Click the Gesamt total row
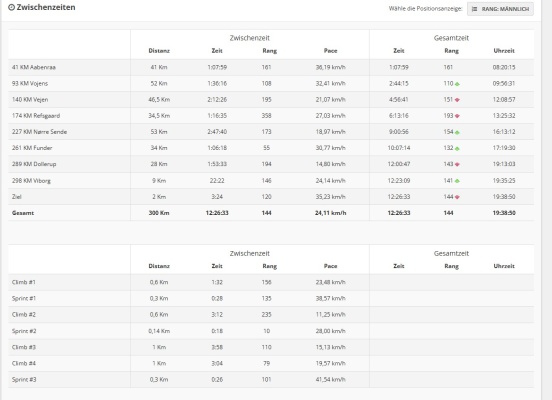552x400 pixels. 271,213
